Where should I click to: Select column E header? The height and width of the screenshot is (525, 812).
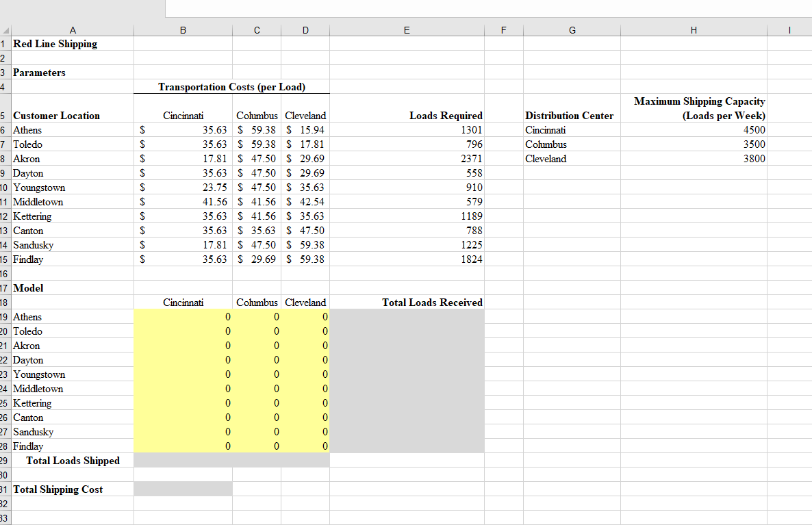click(407, 31)
